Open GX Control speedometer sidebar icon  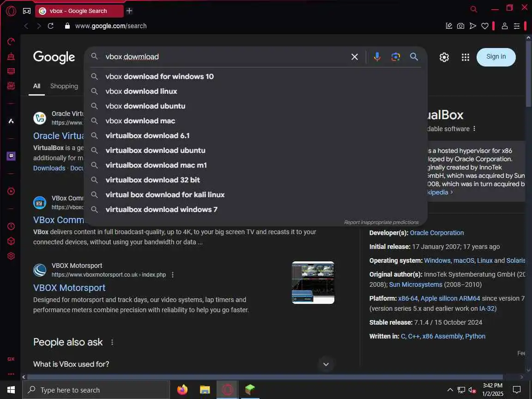[x=11, y=42]
